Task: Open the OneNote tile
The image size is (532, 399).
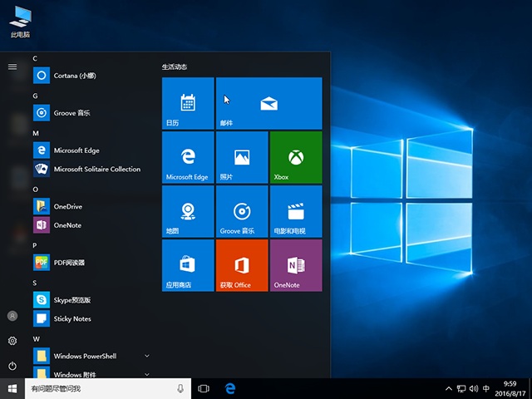Action: pyautogui.click(x=296, y=265)
